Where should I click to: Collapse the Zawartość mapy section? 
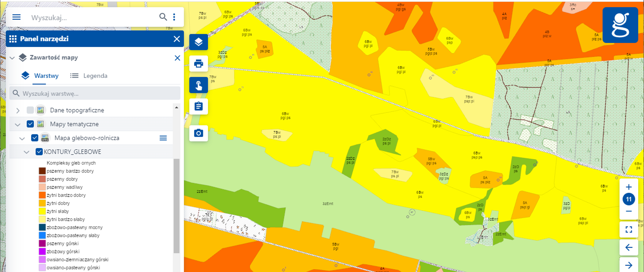click(12, 58)
